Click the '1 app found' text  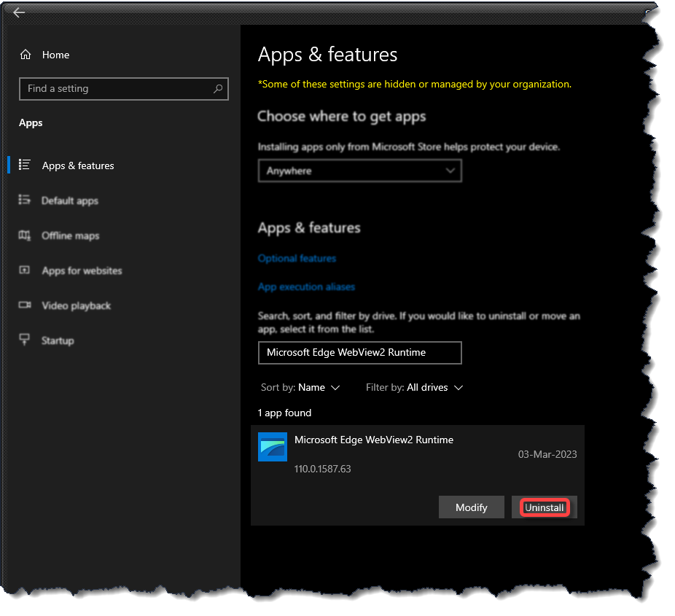(284, 413)
